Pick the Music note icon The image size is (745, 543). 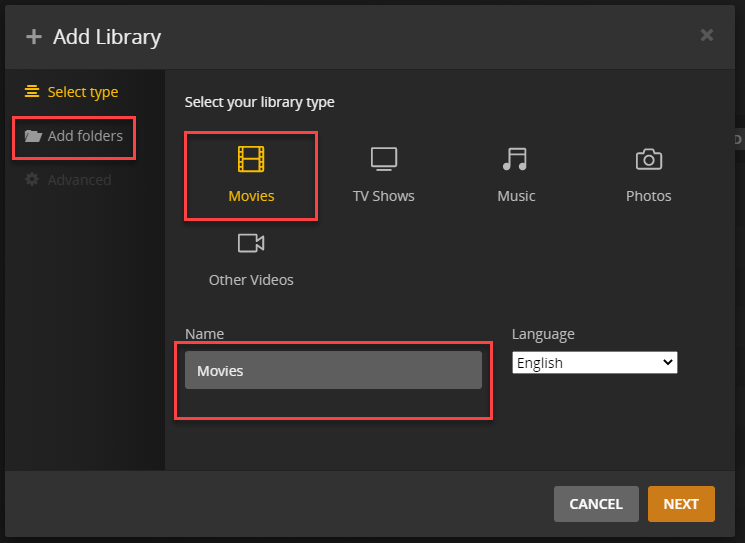tap(516, 159)
